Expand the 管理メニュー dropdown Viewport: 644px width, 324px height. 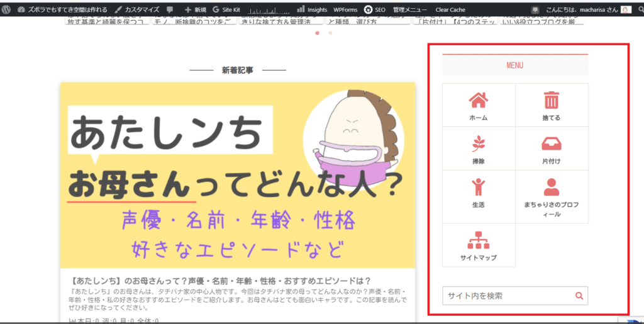[x=409, y=10]
